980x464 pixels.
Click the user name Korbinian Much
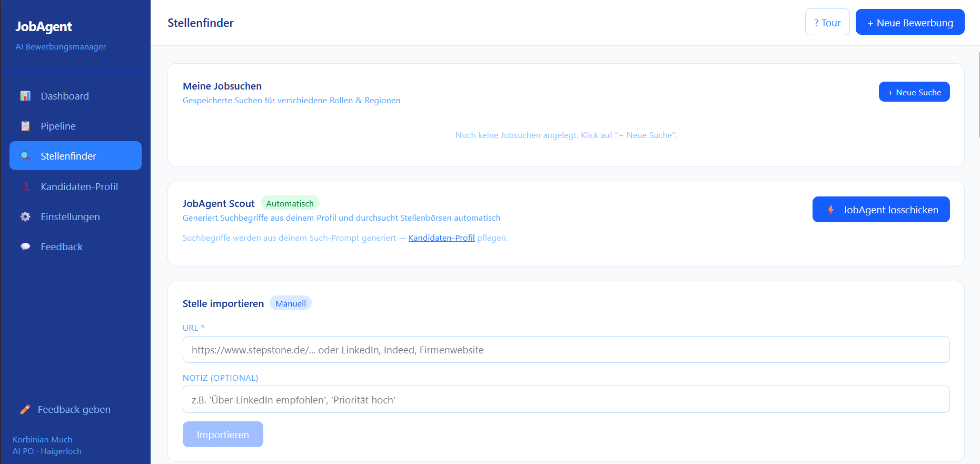pos(43,439)
